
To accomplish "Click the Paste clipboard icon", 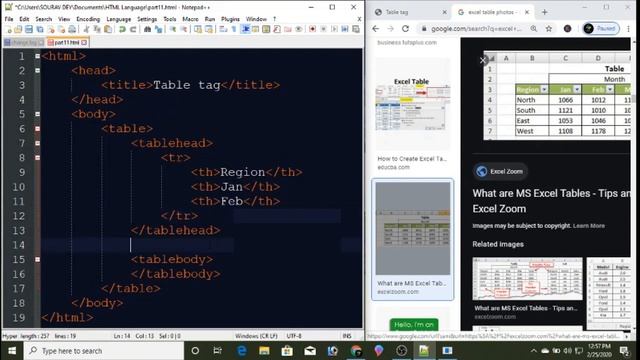I will click(x=108, y=29).
